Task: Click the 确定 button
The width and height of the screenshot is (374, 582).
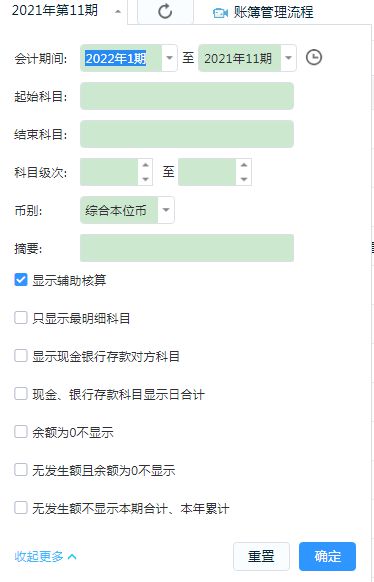Action: coord(327,556)
